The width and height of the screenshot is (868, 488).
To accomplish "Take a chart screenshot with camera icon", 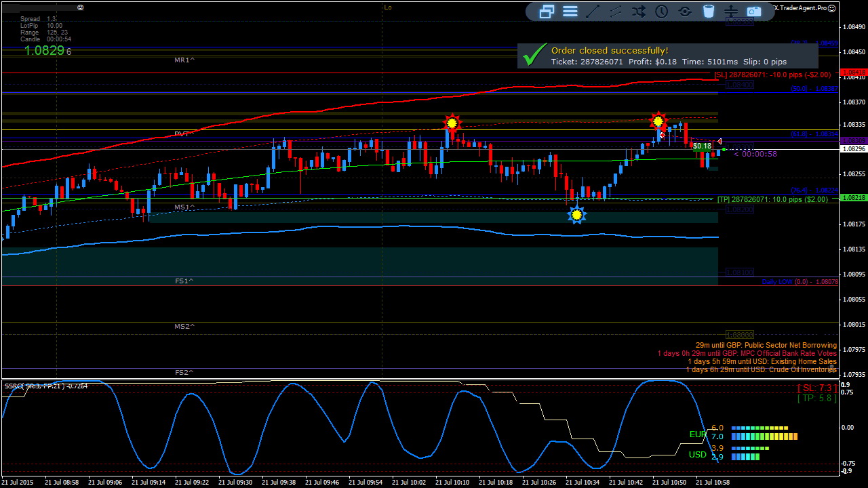I will coord(754,11).
